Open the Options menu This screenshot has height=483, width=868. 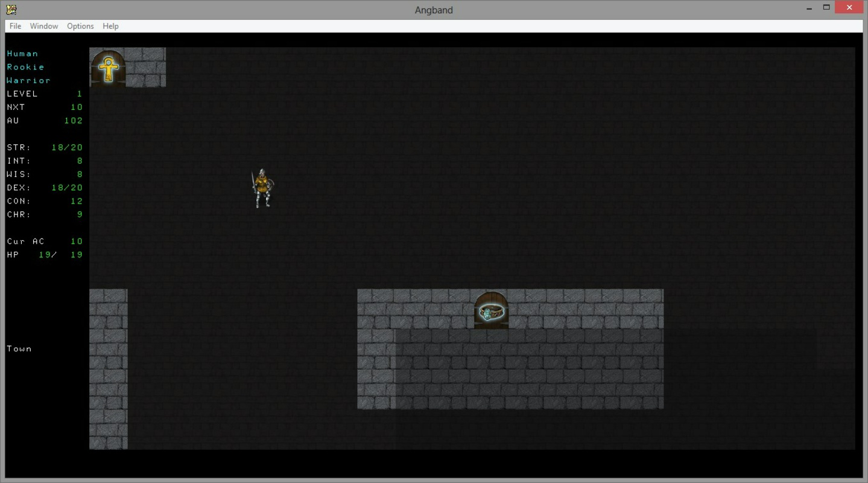pos(80,26)
